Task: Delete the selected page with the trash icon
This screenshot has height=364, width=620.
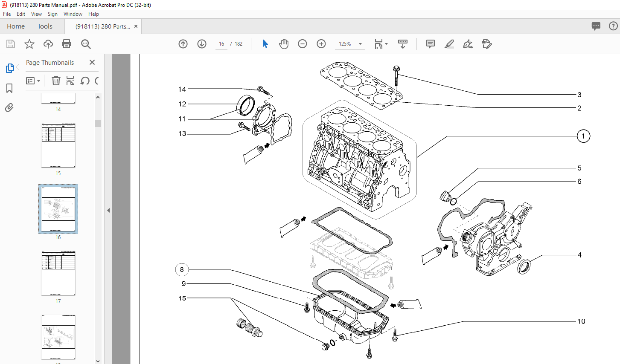Action: pyautogui.click(x=56, y=81)
